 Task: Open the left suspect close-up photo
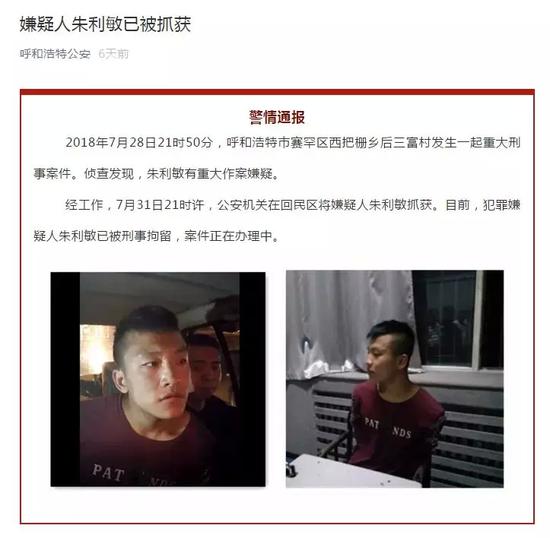(x=158, y=379)
